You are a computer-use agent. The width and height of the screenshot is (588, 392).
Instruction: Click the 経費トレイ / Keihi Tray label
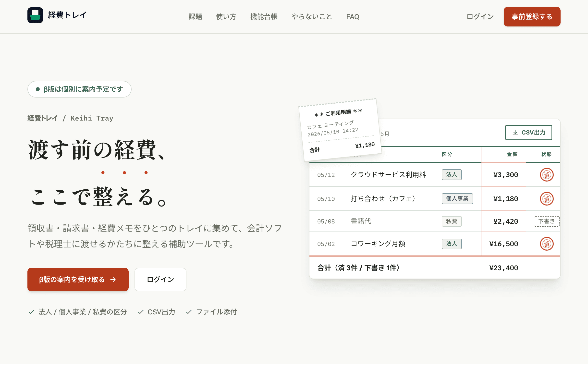[x=70, y=118]
